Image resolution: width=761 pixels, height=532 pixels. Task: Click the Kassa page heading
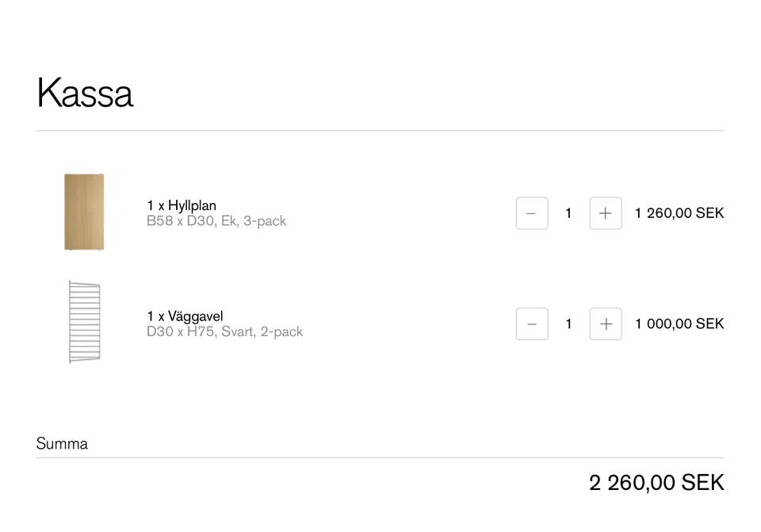coord(85,93)
